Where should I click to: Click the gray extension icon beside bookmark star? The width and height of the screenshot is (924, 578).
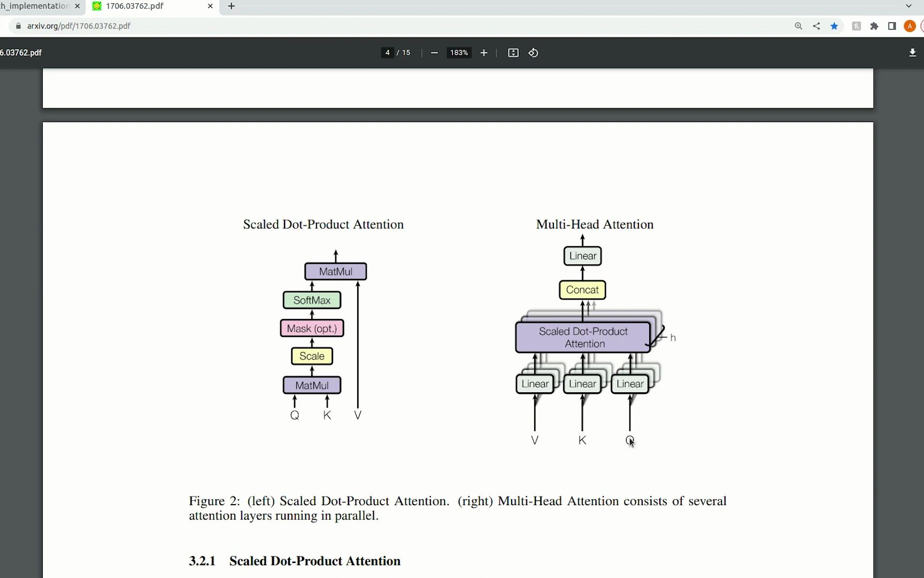[856, 26]
